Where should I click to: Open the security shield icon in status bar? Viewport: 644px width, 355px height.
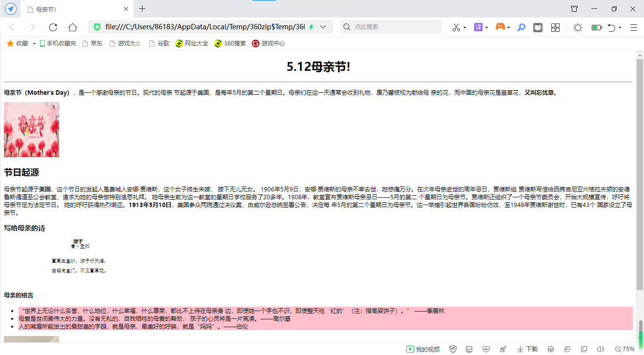pos(453,349)
